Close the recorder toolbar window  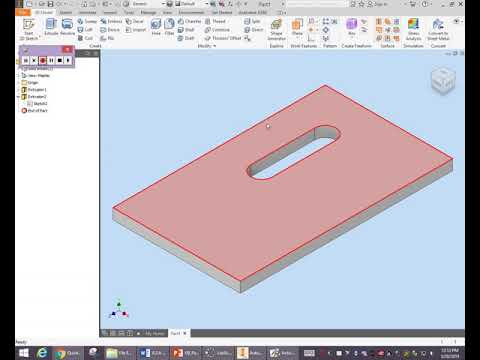67,49
